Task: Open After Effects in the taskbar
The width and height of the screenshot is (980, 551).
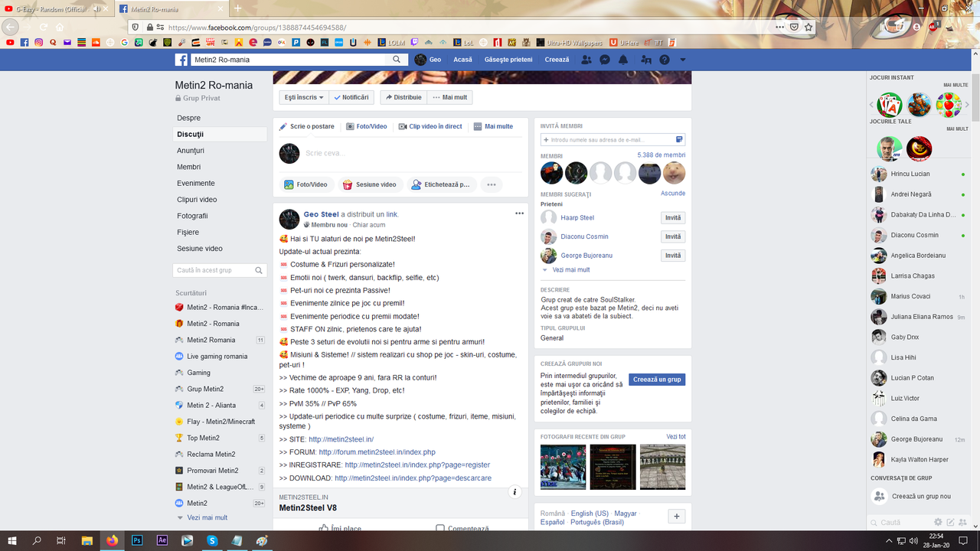Action: 162,540
